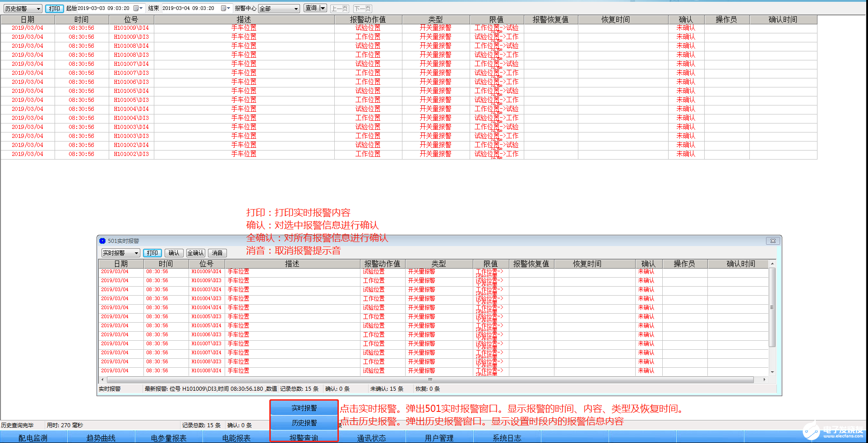Click the 消音 mute alarm button

[x=217, y=253]
